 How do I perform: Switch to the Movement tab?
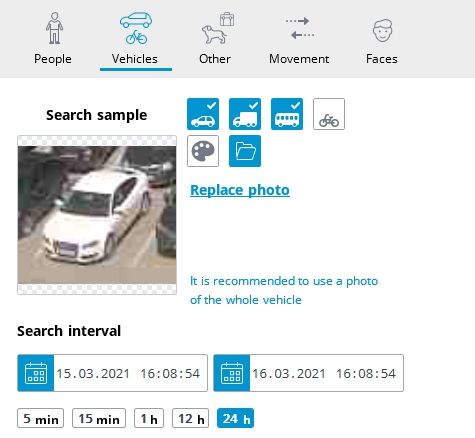pyautogui.click(x=299, y=38)
